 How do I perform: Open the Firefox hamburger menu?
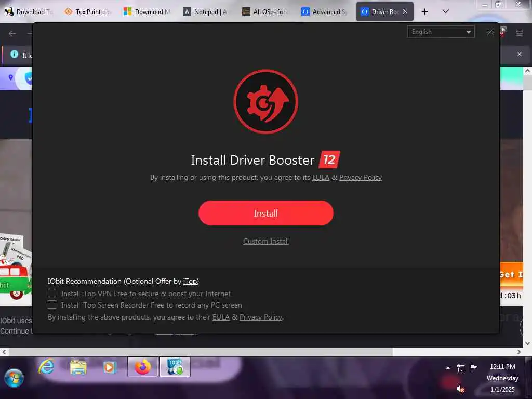520,33
